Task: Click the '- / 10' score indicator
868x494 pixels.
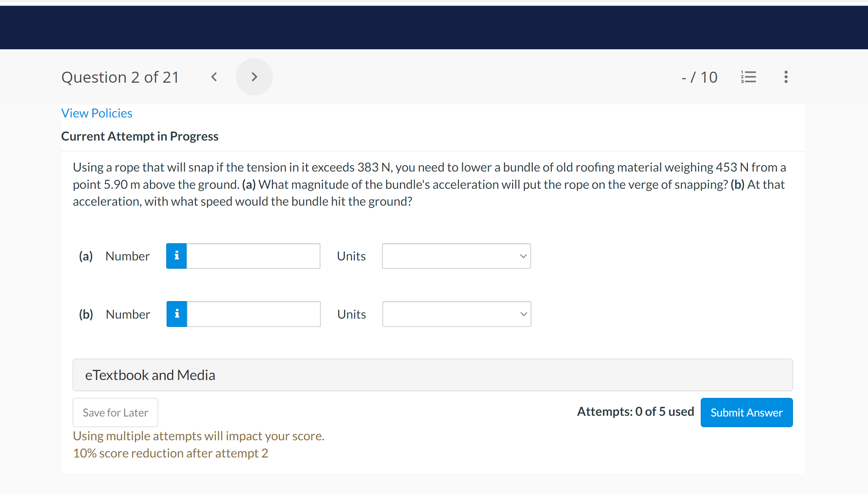Action: pyautogui.click(x=699, y=77)
